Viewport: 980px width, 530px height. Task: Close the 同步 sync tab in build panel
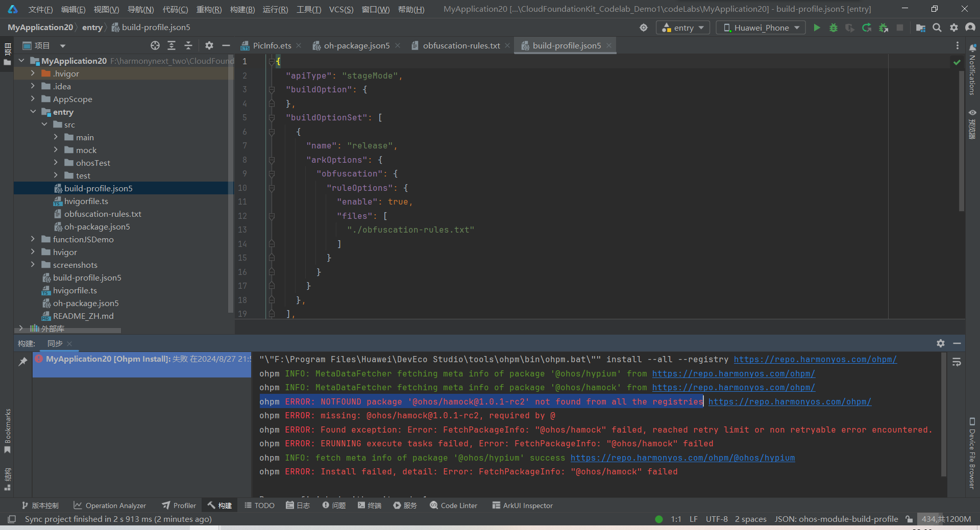click(x=69, y=344)
